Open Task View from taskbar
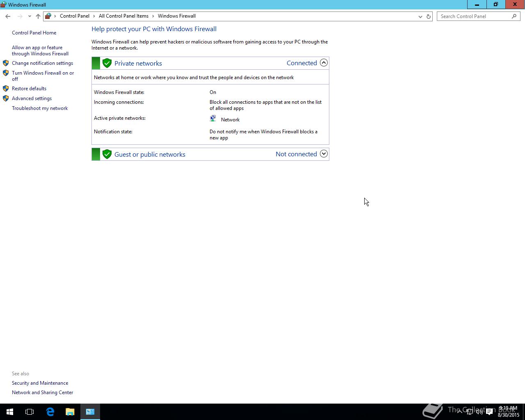Screen dimensions: 525x420 [30, 412]
